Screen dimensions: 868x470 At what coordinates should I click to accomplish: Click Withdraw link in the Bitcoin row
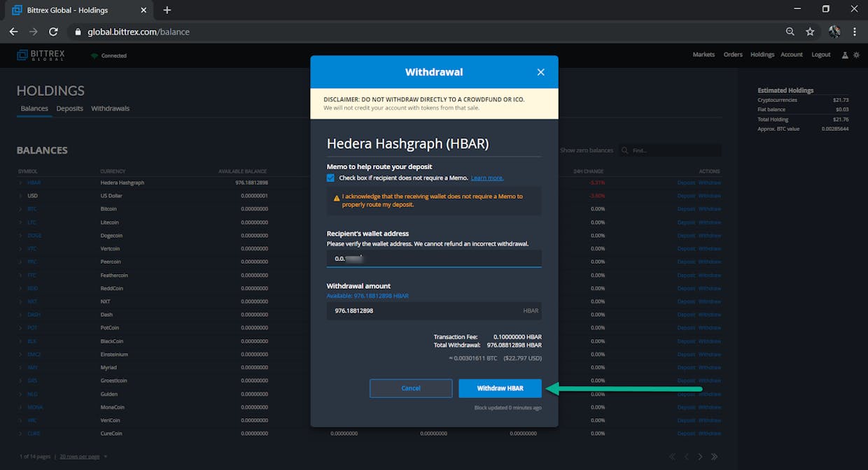coord(710,209)
